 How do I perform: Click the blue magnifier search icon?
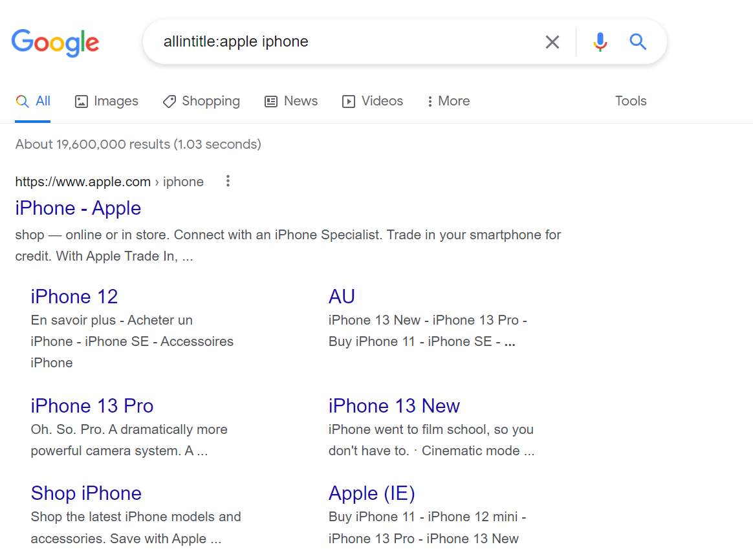point(638,42)
